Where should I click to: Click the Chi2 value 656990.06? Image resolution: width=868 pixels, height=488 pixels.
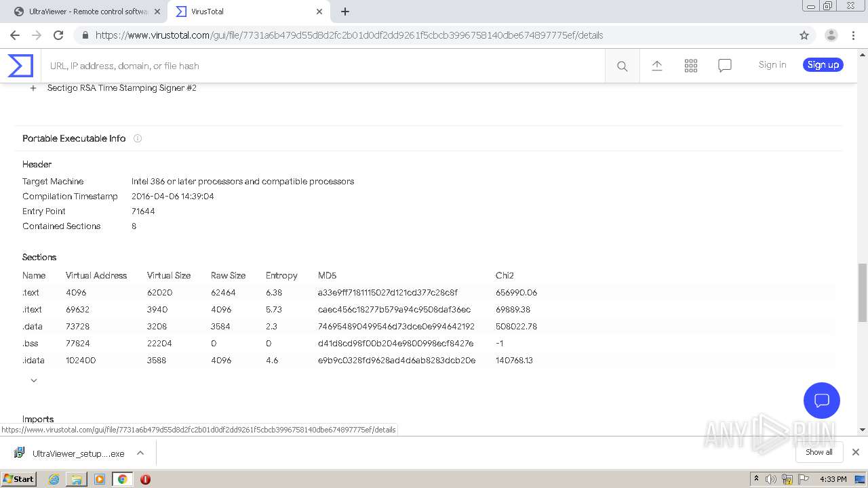[x=516, y=293]
